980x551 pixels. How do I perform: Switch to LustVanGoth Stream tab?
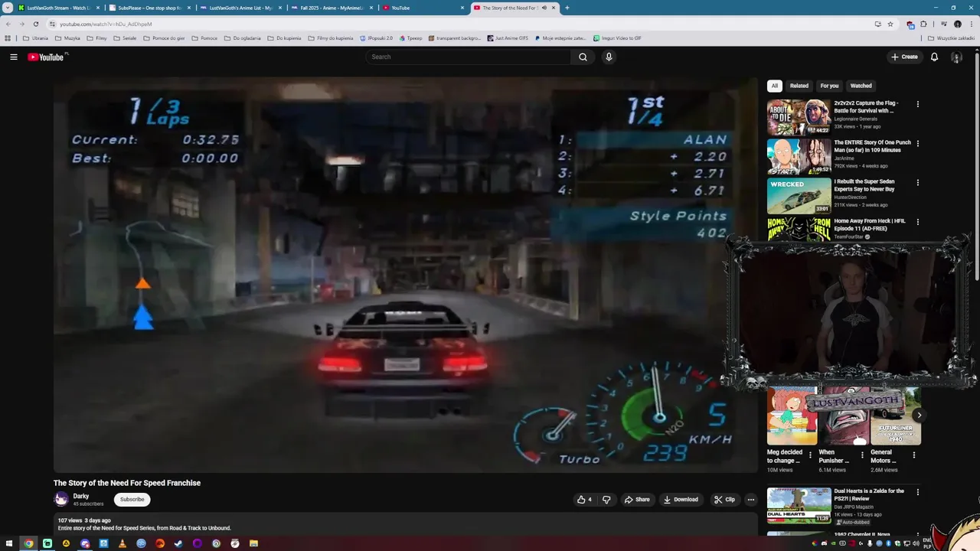point(57,8)
